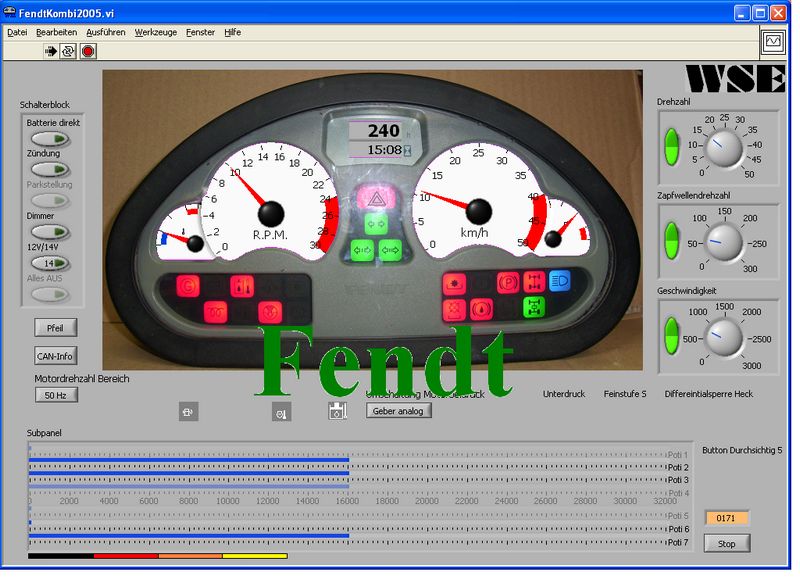Open the Bearbeiten menu
Image resolution: width=800 pixels, height=587 pixels.
tap(57, 32)
